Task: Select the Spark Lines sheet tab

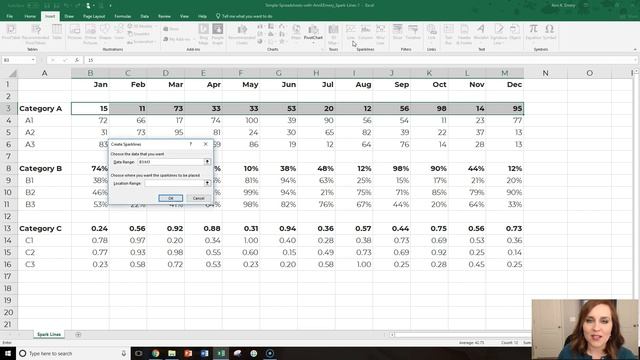Action: click(49, 334)
